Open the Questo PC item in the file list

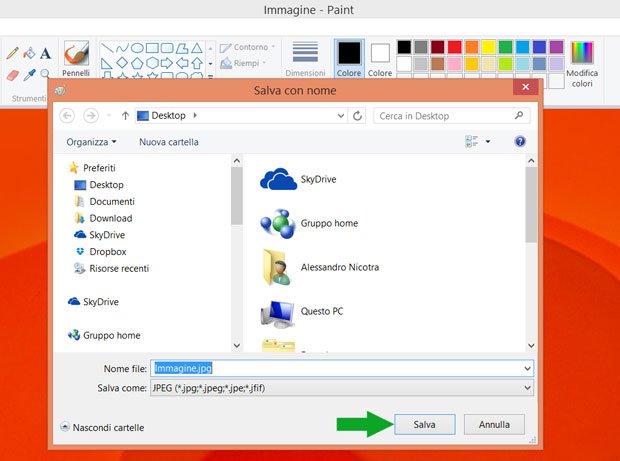coord(301,312)
